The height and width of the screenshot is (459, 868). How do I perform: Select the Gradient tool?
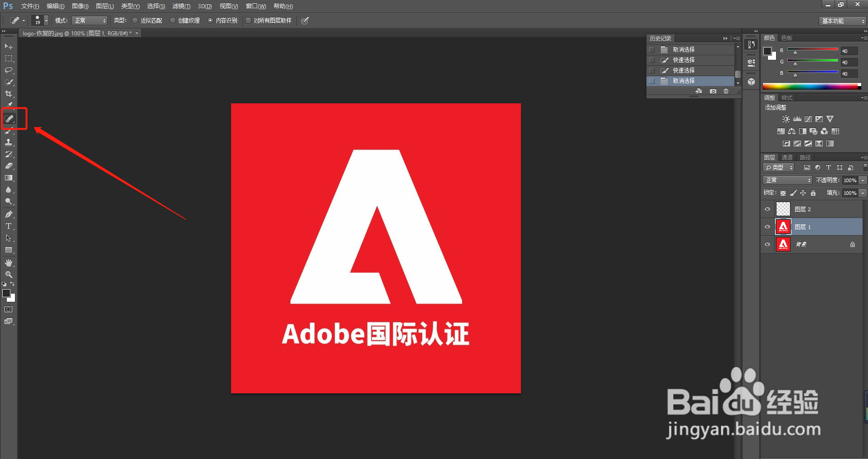(x=9, y=178)
